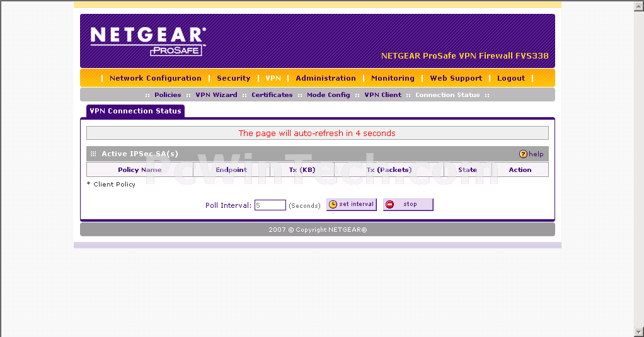Click the auto-refresh countdown message
This screenshot has height=337, width=644.
coord(317,133)
